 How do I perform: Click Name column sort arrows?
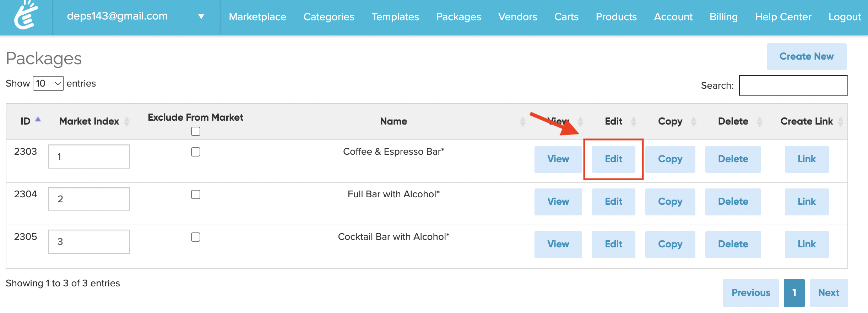pyautogui.click(x=522, y=121)
